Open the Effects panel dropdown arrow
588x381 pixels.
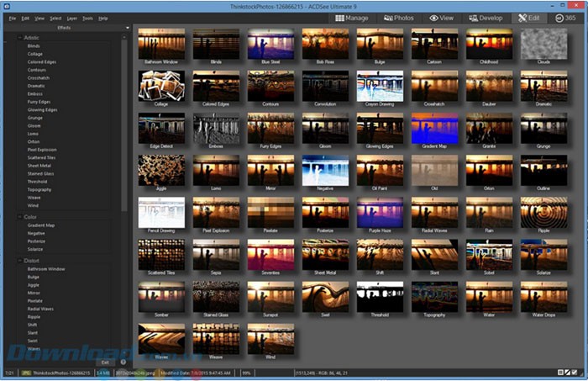127,28
